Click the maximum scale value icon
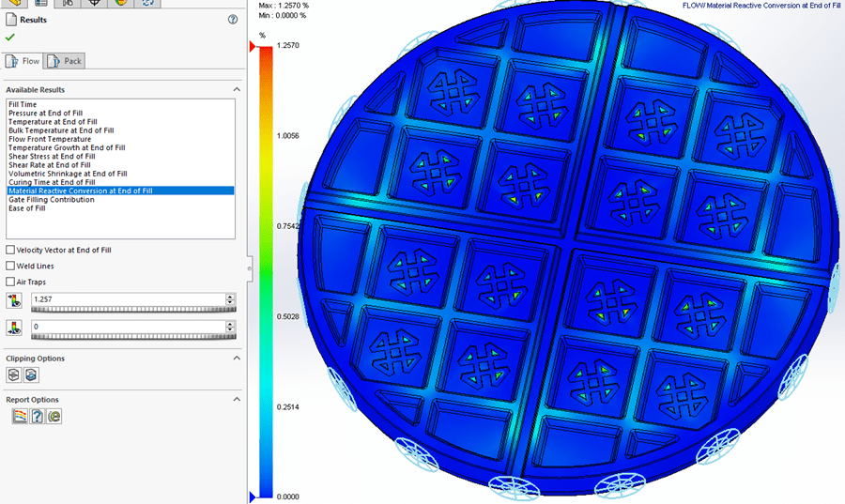 pyautogui.click(x=13, y=299)
